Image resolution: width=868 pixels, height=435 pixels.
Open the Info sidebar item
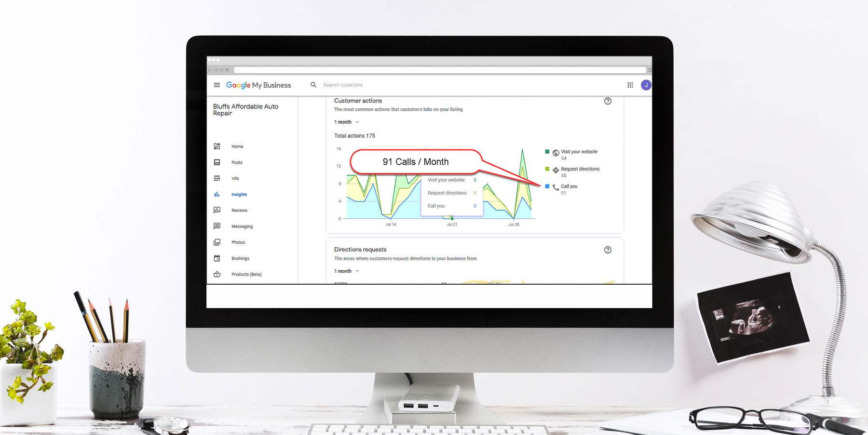(235, 179)
